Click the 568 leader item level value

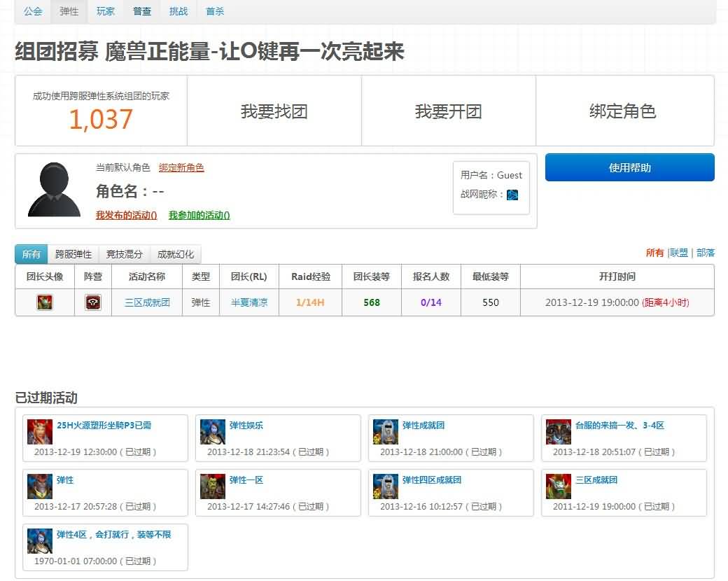pos(372,302)
